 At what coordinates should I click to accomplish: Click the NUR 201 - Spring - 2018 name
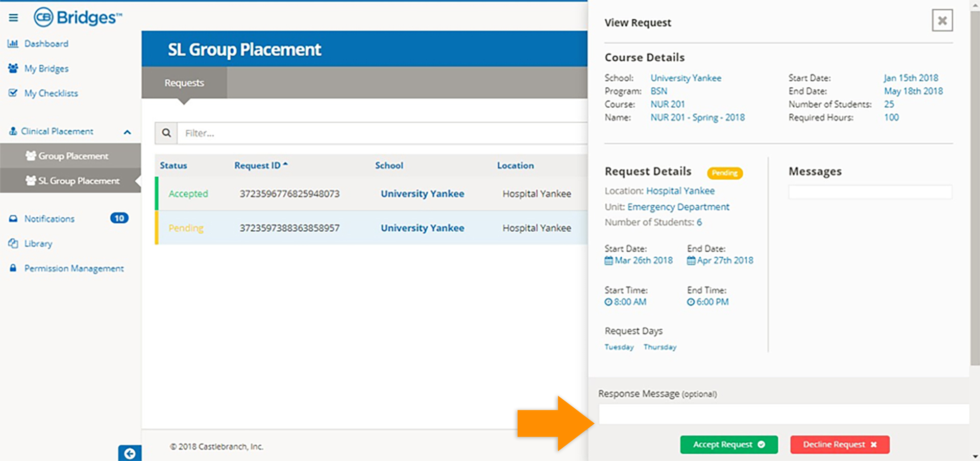(x=697, y=117)
